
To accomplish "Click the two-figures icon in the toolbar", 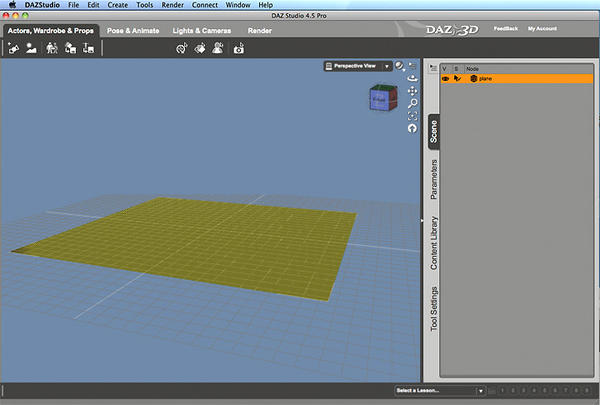I will (52, 48).
